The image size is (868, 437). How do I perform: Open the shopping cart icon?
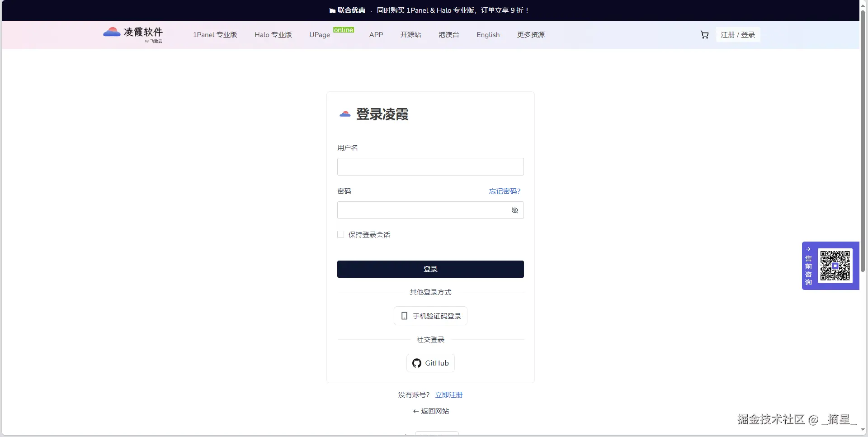(x=704, y=35)
